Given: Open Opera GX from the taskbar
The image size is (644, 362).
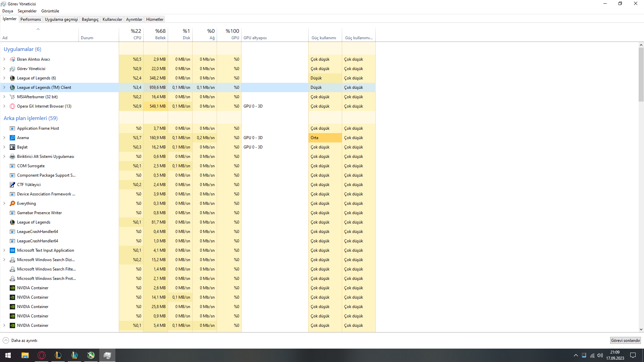Looking at the screenshot, I should (42, 355).
